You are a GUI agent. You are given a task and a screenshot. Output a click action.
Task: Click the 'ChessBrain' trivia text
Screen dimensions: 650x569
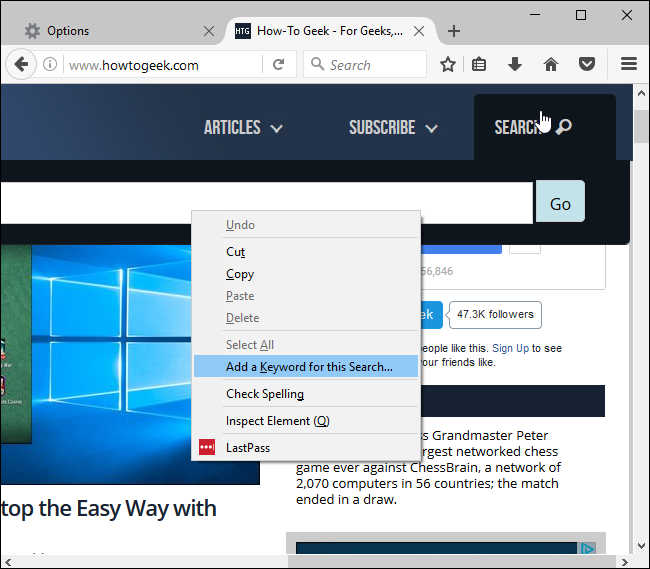[x=445, y=467]
